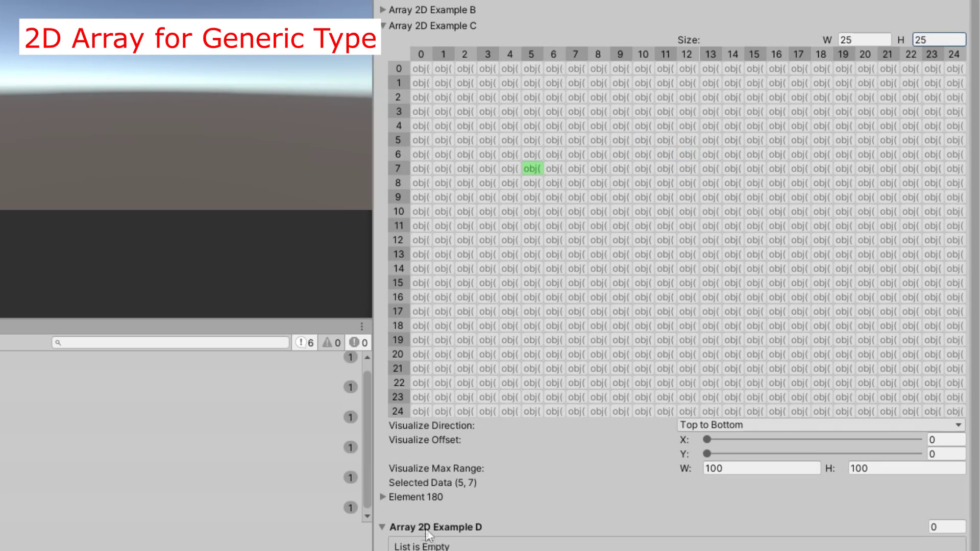This screenshot has width=980, height=551.
Task: Select the cell at column 24 row 24
Action: pos(954,411)
